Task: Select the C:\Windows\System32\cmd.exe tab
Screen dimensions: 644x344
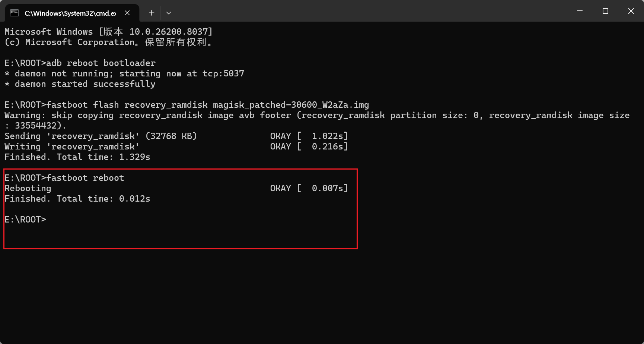Action: coord(70,13)
